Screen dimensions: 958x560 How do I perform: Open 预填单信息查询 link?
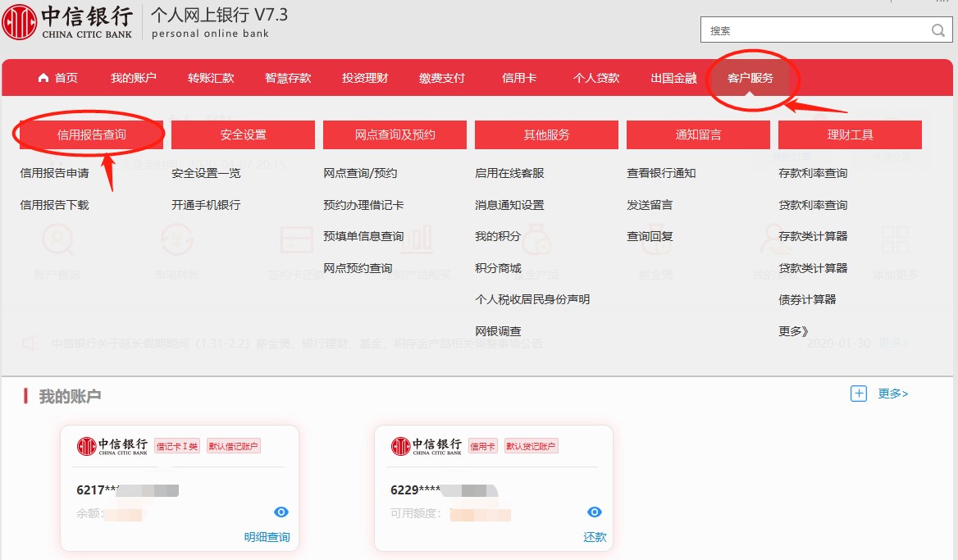[x=363, y=236]
